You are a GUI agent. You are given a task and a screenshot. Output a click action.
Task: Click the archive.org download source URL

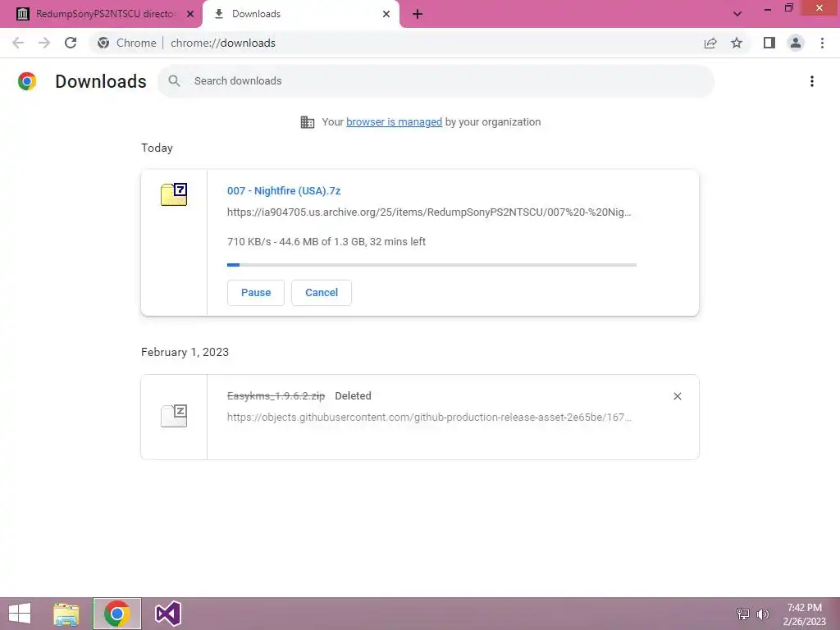tap(429, 212)
